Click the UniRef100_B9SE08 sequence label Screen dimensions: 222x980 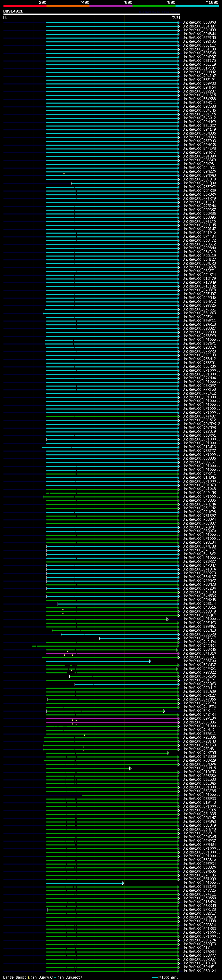(199, 53)
